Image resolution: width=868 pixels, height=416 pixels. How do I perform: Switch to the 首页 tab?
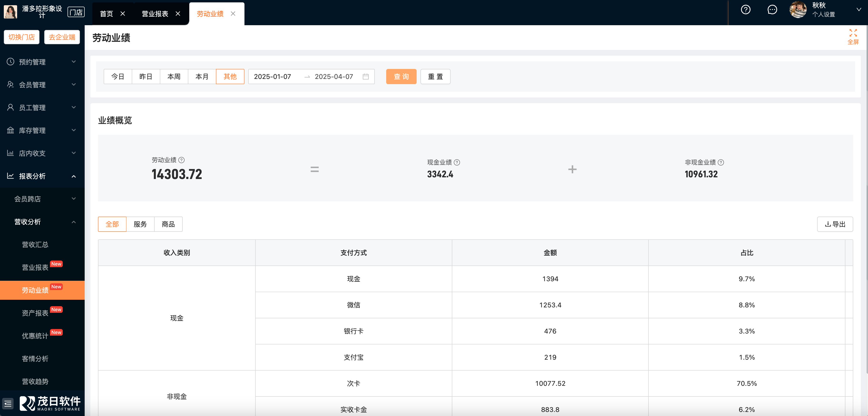pos(107,14)
